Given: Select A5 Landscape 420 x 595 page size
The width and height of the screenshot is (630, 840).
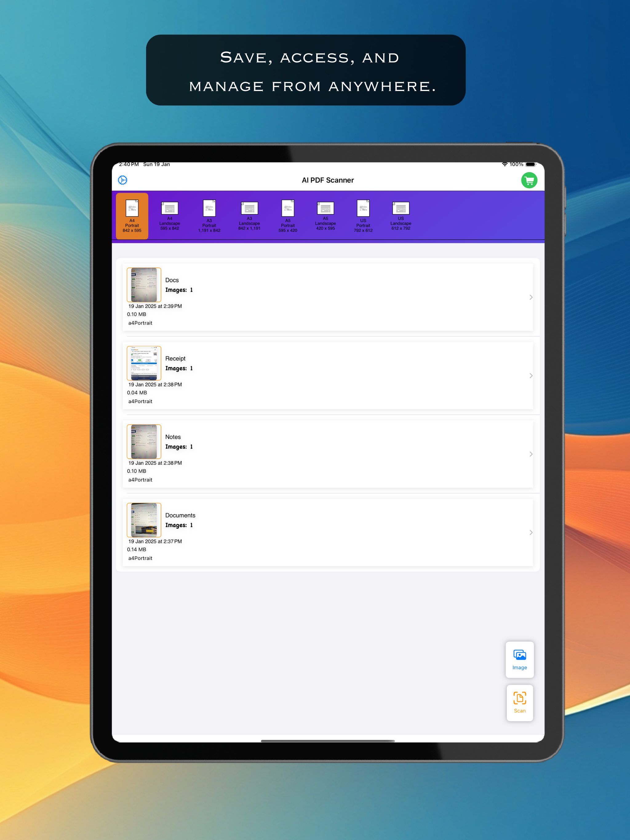Looking at the screenshot, I should [325, 216].
